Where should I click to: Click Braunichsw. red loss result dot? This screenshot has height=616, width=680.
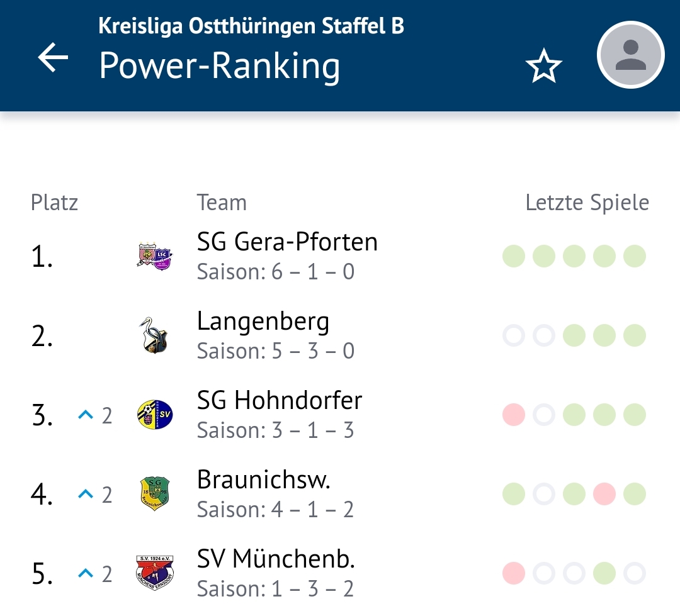pos(604,494)
